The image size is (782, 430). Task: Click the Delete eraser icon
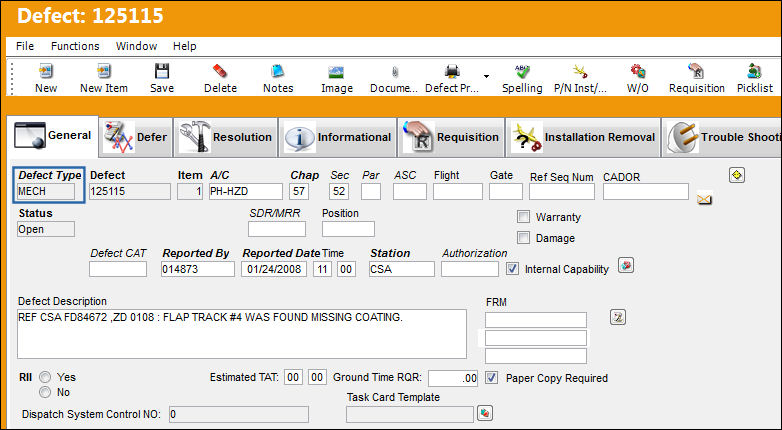[x=220, y=71]
